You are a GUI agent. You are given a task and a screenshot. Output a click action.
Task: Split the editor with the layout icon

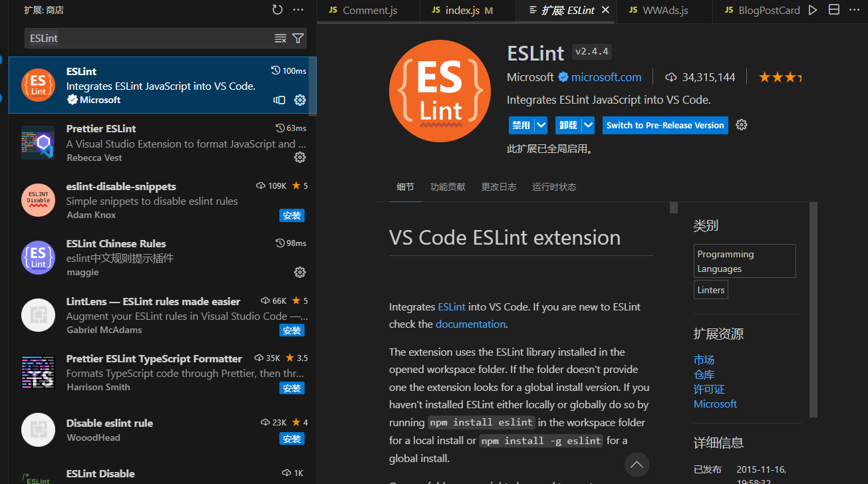click(x=834, y=10)
